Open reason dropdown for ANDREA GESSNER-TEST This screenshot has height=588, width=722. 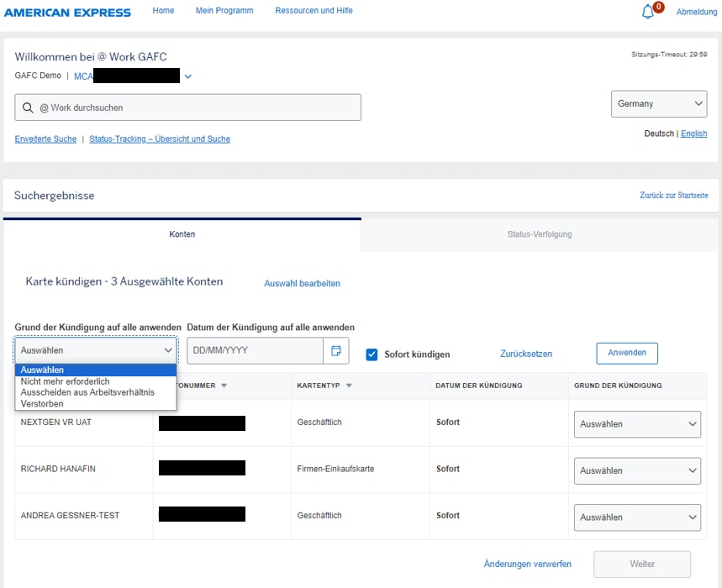(637, 518)
